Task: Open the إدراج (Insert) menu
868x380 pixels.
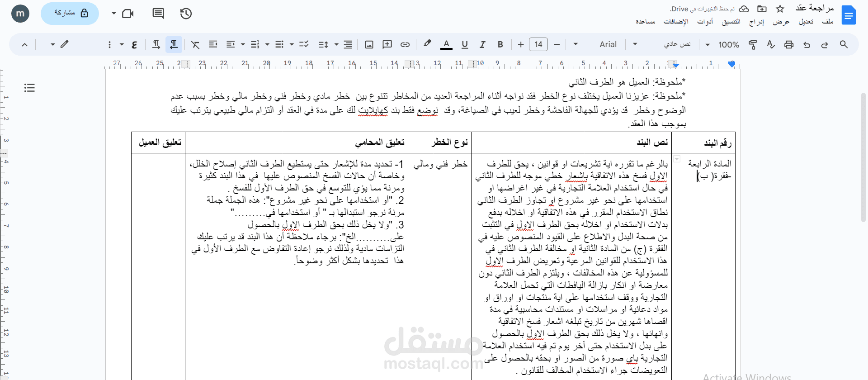Action: pos(756,21)
